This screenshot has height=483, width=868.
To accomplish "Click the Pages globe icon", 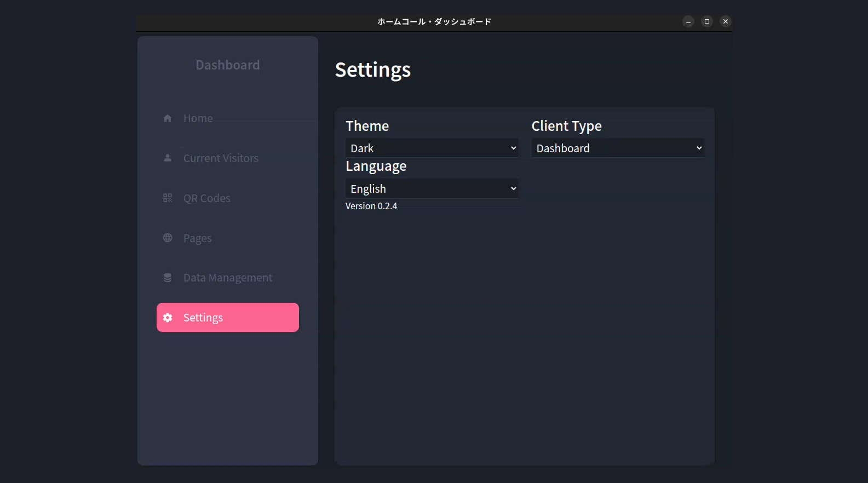I will point(168,238).
